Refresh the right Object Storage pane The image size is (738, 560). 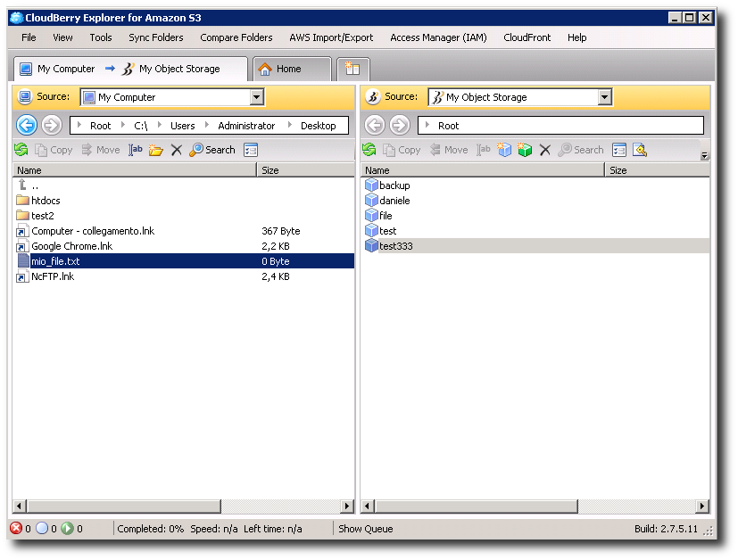coord(369,150)
